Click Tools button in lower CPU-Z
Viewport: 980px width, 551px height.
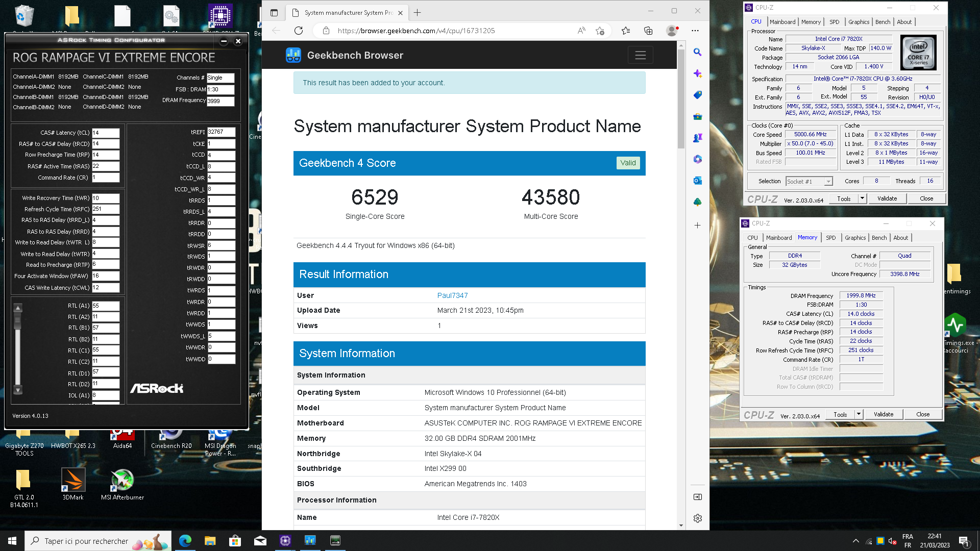tap(840, 414)
